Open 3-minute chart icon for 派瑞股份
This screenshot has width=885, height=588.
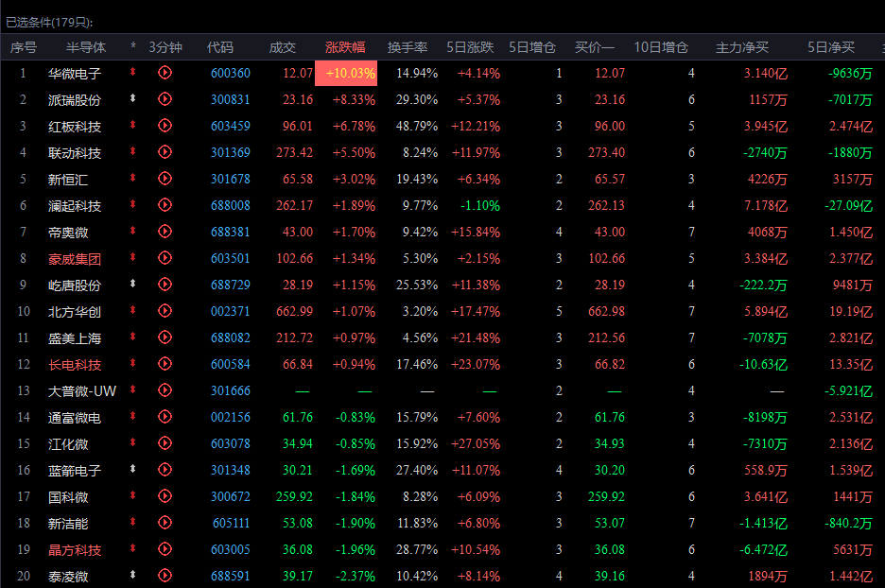coord(165,99)
